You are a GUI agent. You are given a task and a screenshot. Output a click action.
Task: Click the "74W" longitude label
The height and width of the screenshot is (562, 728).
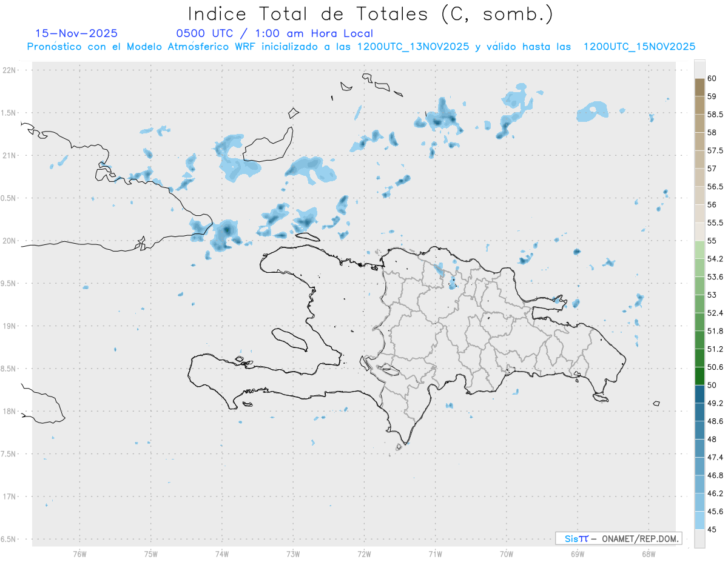(x=221, y=554)
